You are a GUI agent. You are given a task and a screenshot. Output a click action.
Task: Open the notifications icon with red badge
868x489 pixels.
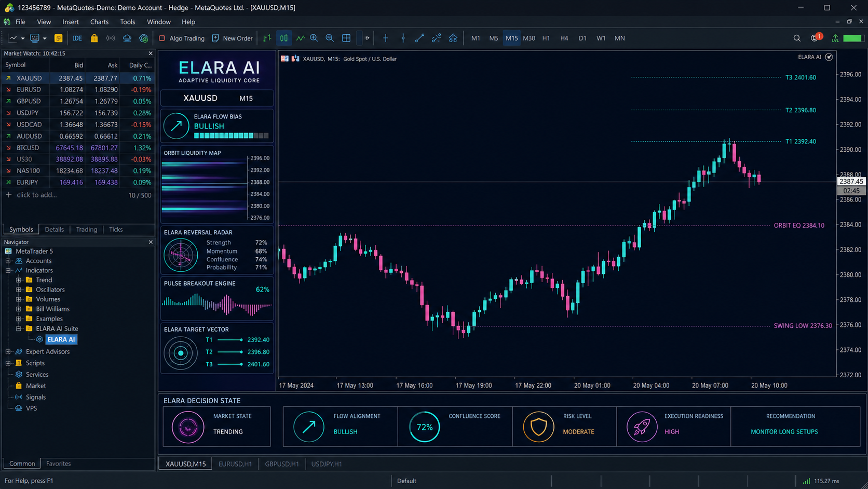point(816,37)
